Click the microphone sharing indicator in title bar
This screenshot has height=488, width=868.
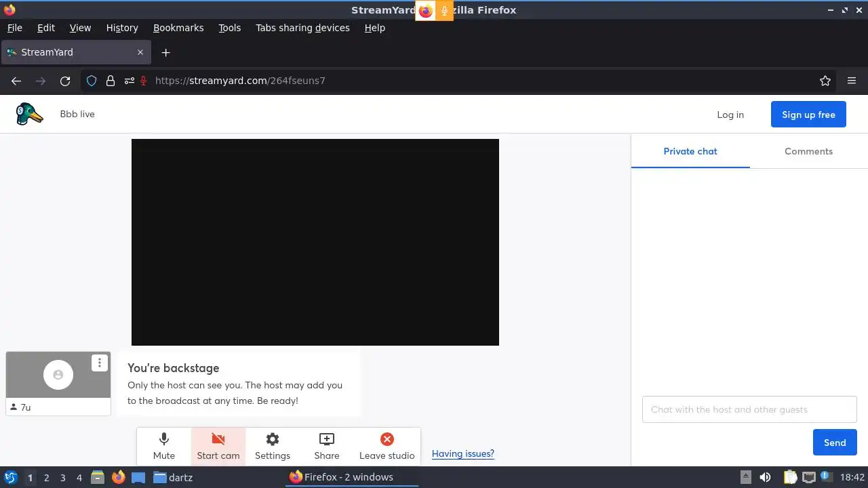(x=444, y=10)
